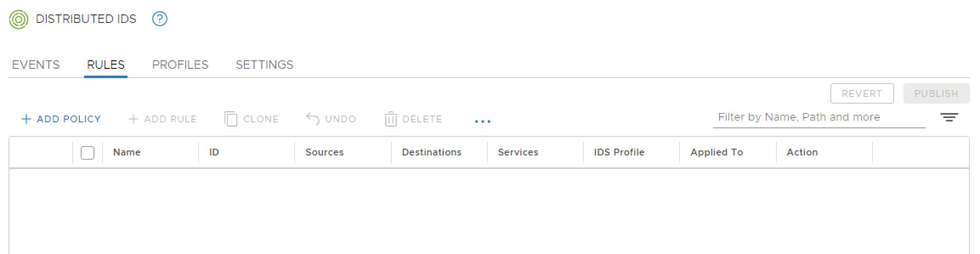Click the Undo arrow icon

coord(313,119)
